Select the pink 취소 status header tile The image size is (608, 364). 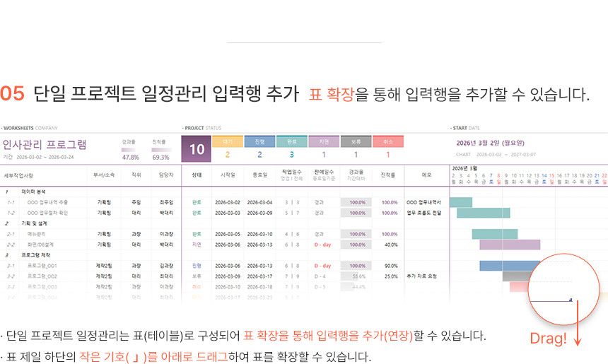coord(388,141)
